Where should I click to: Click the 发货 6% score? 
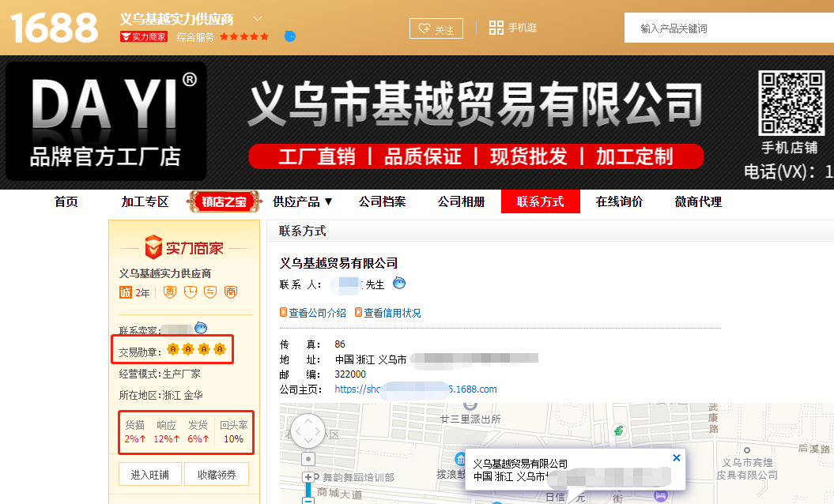tap(198, 431)
